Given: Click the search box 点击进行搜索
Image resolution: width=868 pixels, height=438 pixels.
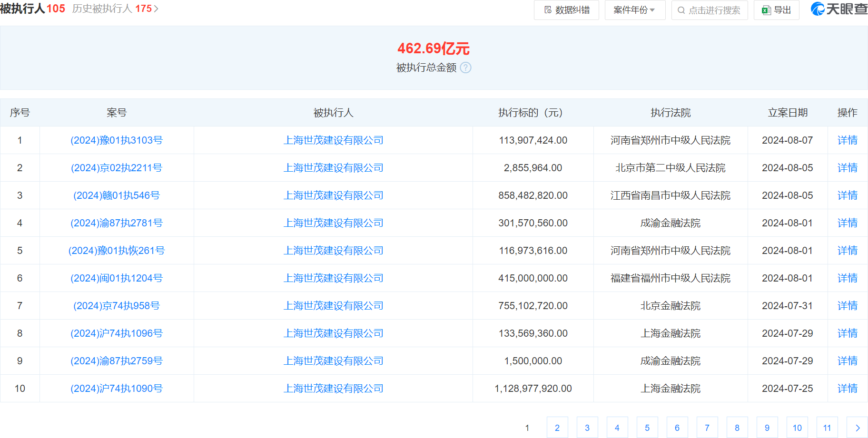Looking at the screenshot, I should pyautogui.click(x=710, y=10).
